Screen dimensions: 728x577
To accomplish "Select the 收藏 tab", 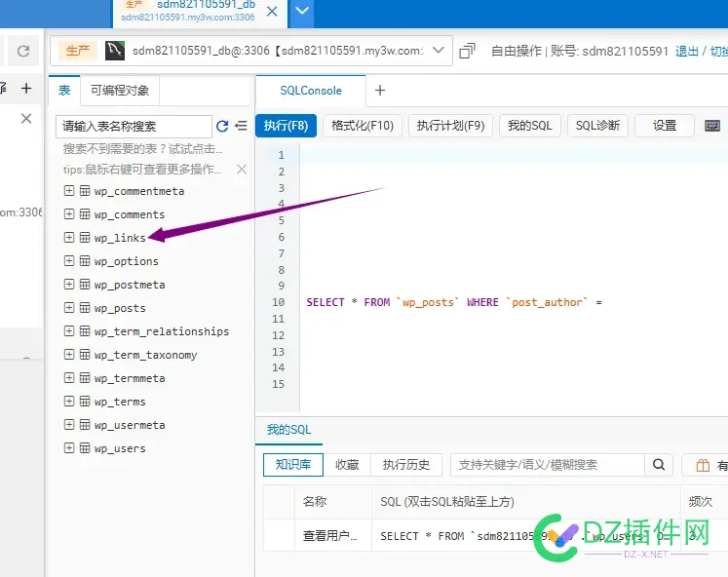I will pyautogui.click(x=347, y=465).
